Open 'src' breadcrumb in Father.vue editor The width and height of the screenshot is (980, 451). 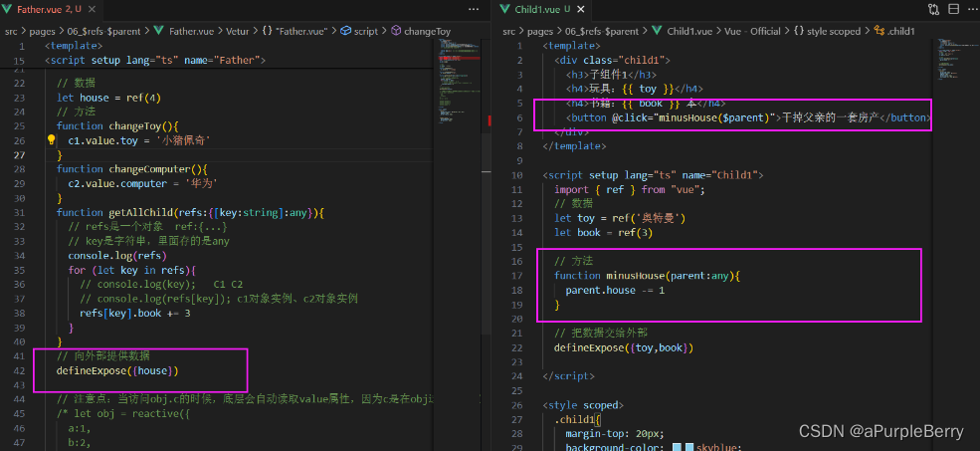point(12,31)
